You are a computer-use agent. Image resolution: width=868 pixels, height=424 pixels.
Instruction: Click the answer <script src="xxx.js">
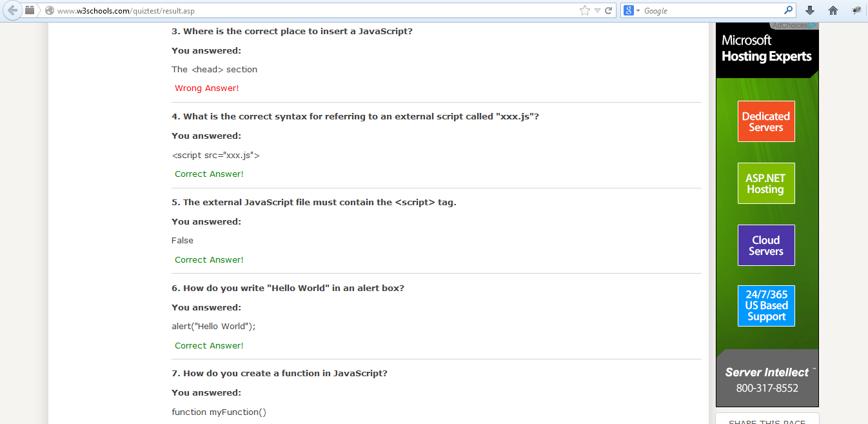(215, 156)
